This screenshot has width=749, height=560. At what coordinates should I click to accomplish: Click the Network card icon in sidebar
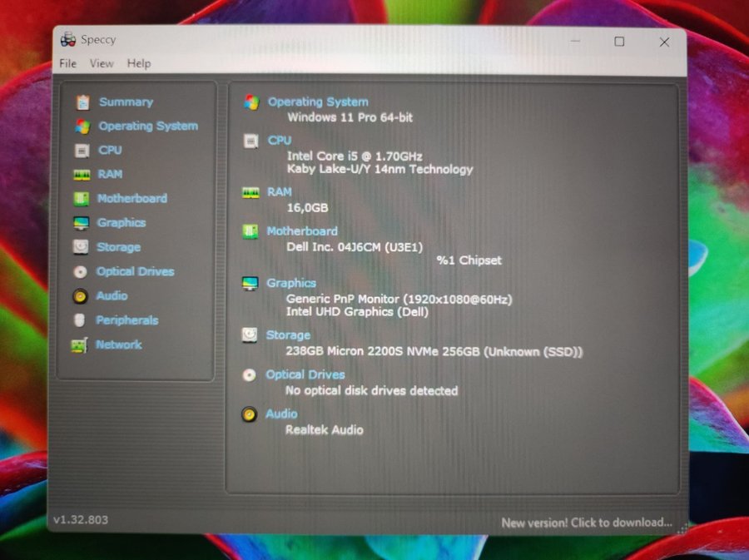pyautogui.click(x=79, y=345)
